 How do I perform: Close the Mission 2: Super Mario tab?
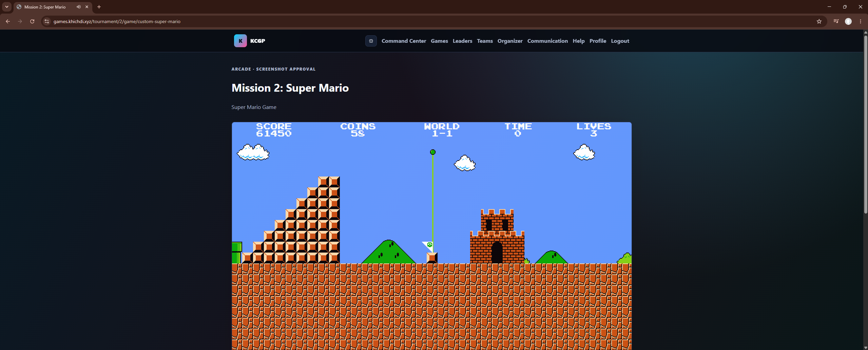pyautogui.click(x=87, y=7)
